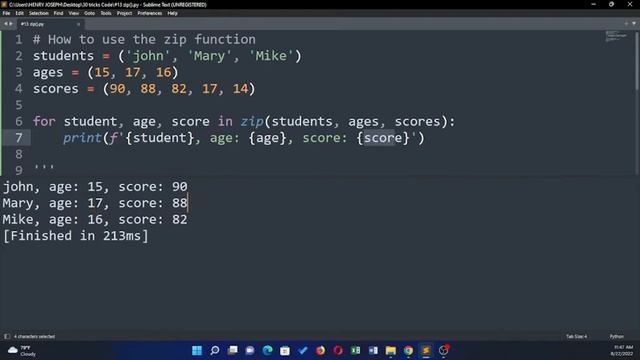640x360 pixels.
Task: Open the Preferences menu
Action: [x=149, y=13]
